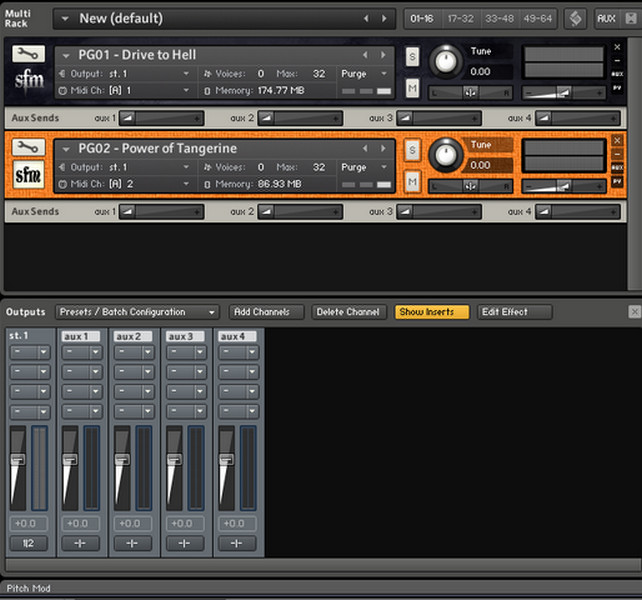
Task: Open the wrench edit icon for PG01
Action: [29, 54]
